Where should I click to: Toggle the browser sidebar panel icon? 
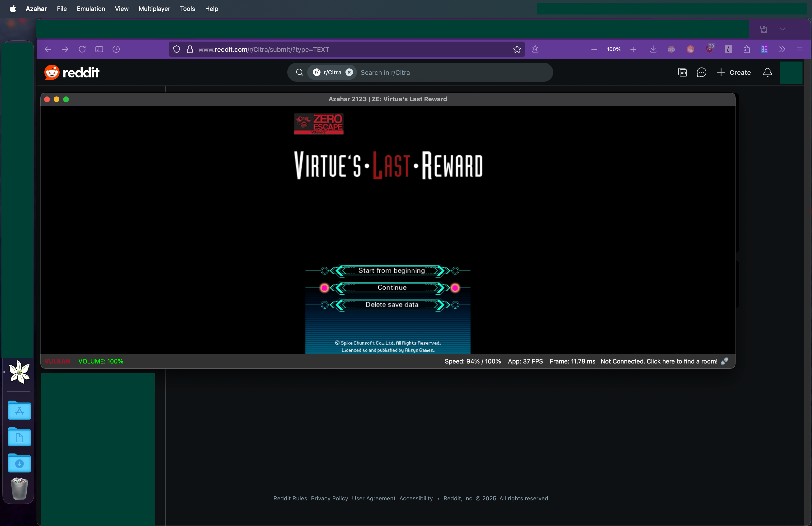(99, 49)
